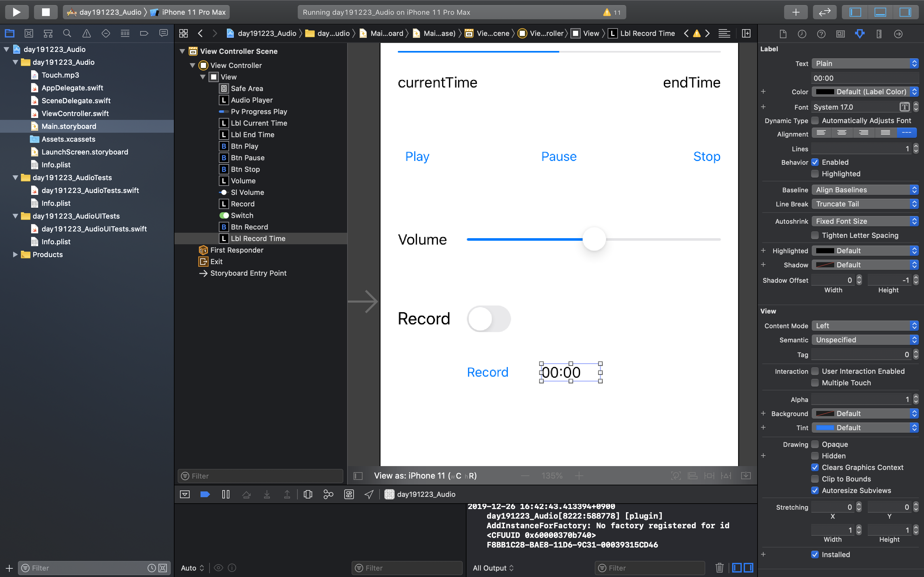Toggle the Record switch on canvas

[488, 319]
